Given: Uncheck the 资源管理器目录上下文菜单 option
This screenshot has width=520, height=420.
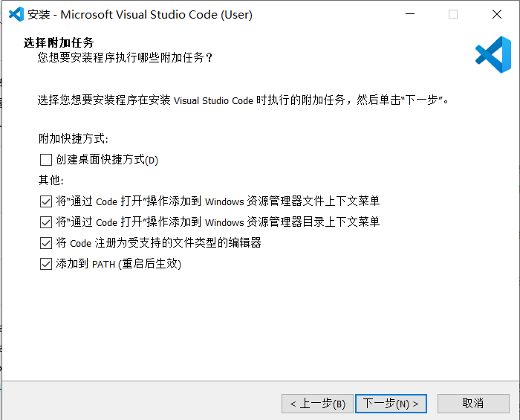Looking at the screenshot, I should (x=46, y=222).
